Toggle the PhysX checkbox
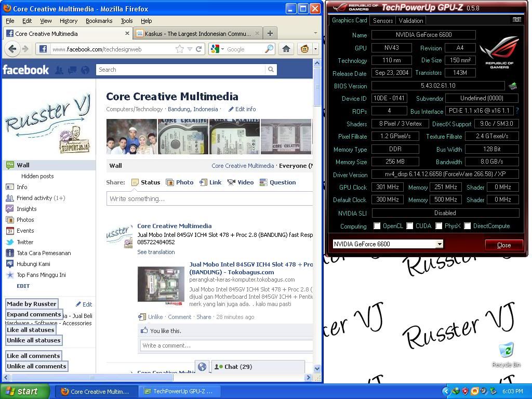This screenshot has width=532, height=399. point(438,226)
